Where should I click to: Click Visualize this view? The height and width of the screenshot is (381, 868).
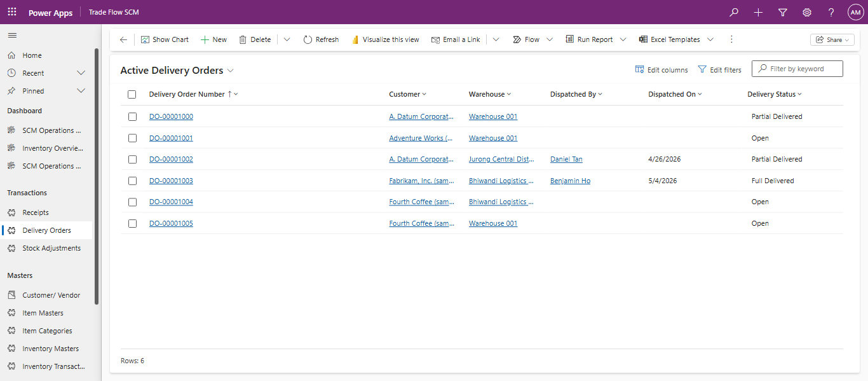coord(385,39)
